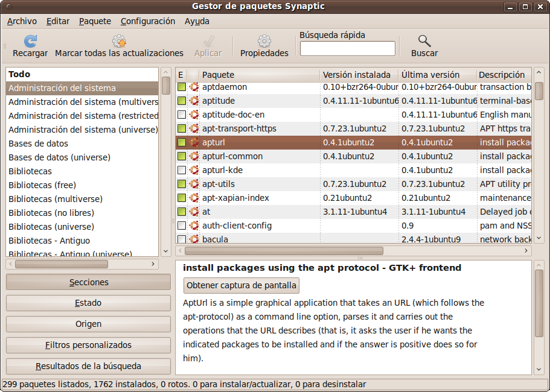550x392 pixels.
Task: Click Marcar todas las actualizaciones icon
Action: (120, 41)
